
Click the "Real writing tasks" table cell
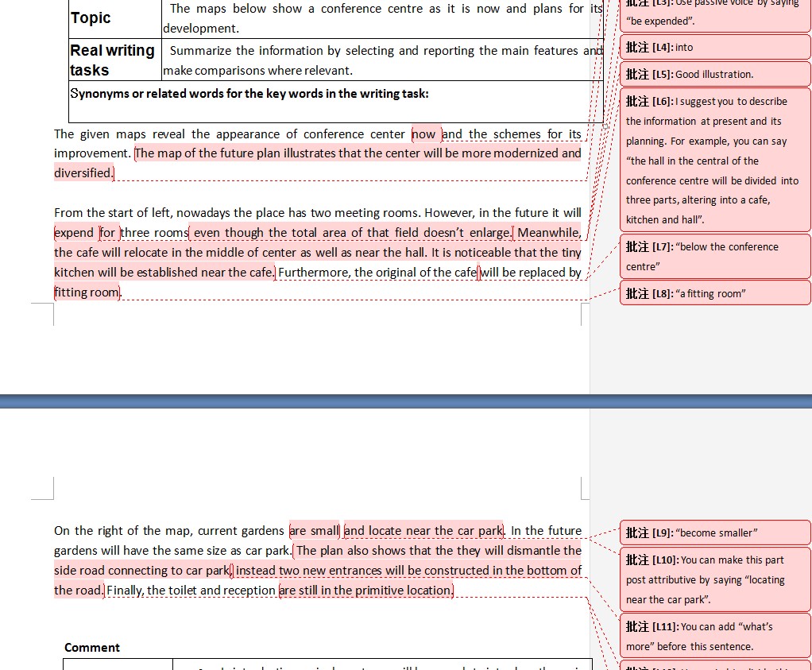115,60
